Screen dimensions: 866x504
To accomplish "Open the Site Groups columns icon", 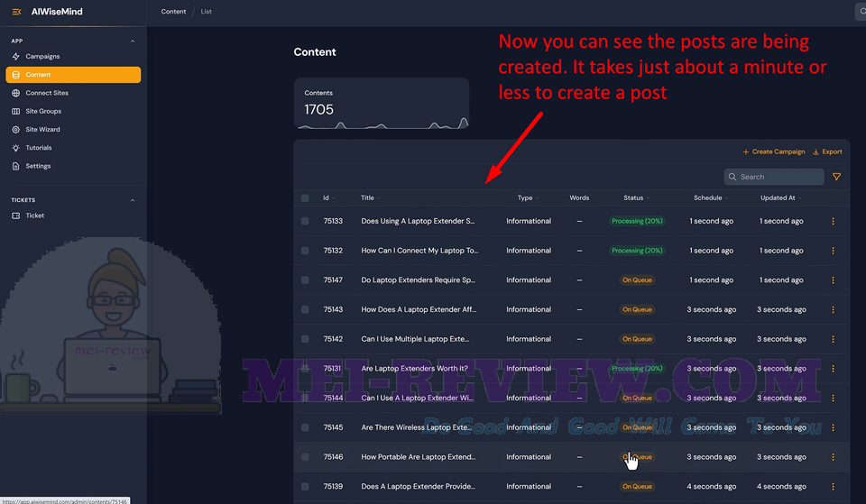I will pyautogui.click(x=15, y=111).
